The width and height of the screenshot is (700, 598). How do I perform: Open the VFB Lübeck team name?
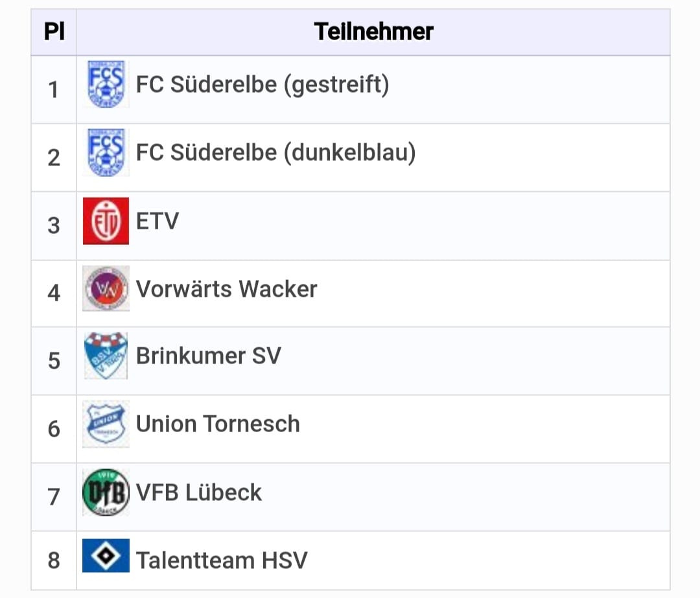[x=199, y=492]
